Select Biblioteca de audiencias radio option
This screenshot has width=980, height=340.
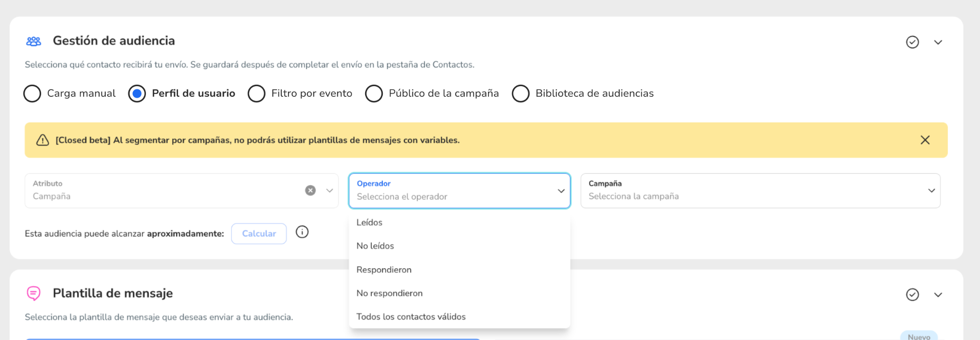point(521,93)
